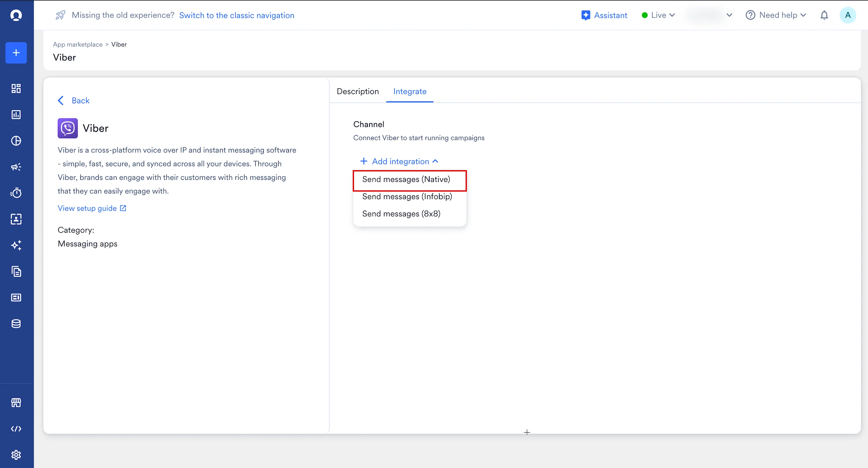Viewport: 868px width, 468px height.
Task: Expand the Need help dropdown chevron
Action: [x=803, y=15]
